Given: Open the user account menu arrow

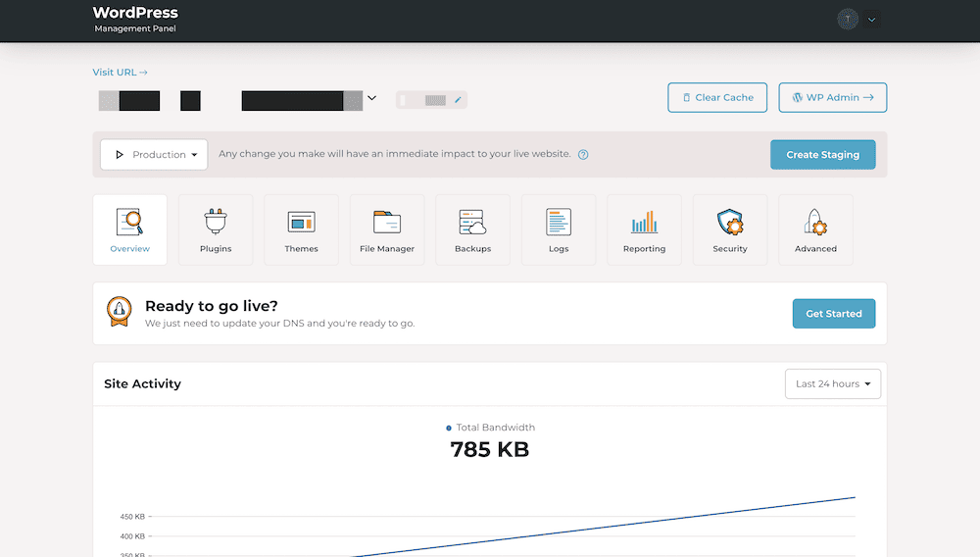Looking at the screenshot, I should [871, 20].
